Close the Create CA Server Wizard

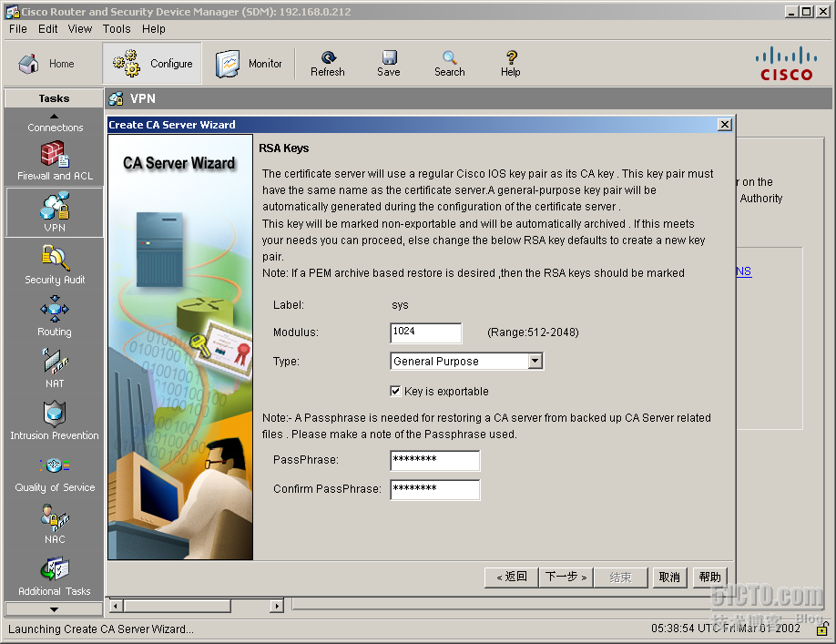[725, 124]
